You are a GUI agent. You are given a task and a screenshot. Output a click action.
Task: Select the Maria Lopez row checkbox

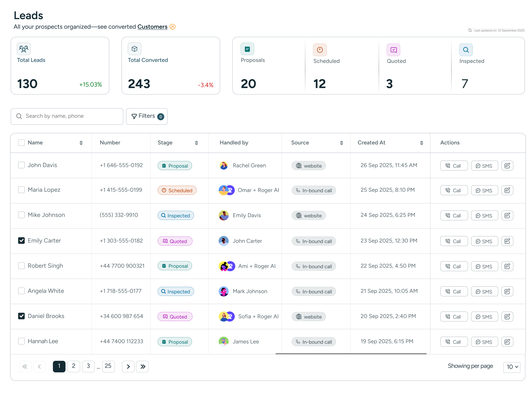[x=21, y=190]
